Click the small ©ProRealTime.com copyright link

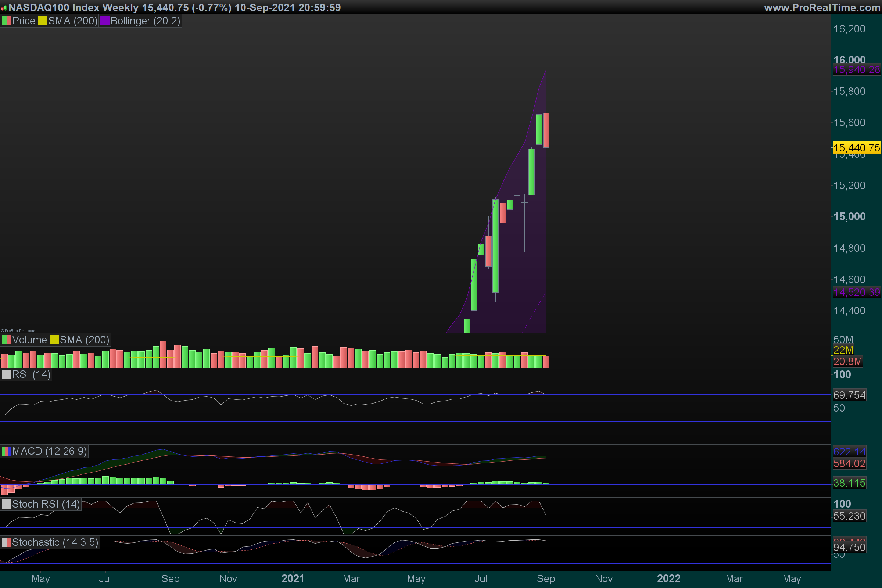click(18, 331)
